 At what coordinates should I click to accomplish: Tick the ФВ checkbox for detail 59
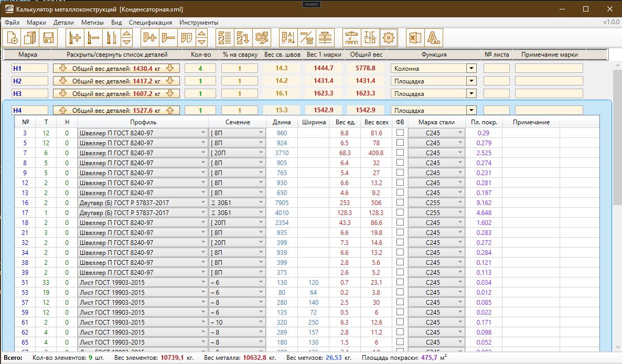click(x=400, y=312)
